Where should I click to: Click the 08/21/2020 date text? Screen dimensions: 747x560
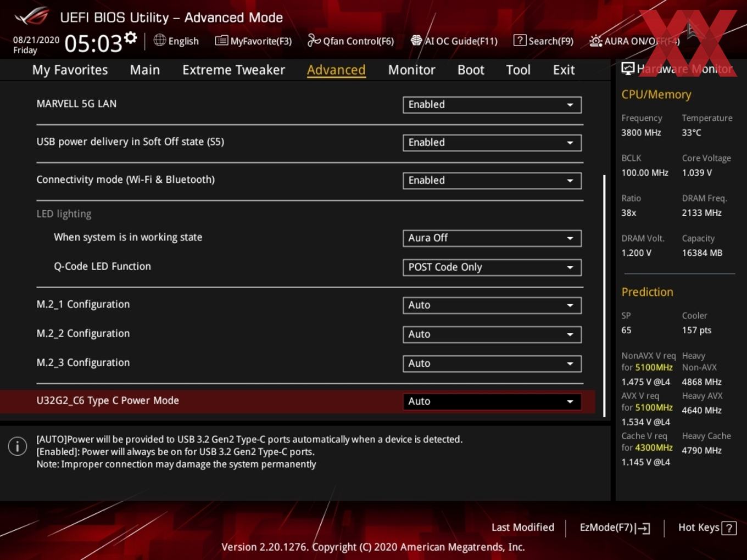[x=36, y=40]
